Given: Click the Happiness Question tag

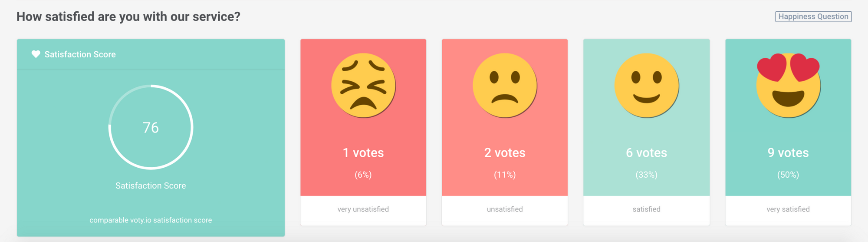Looking at the screenshot, I should (x=813, y=17).
